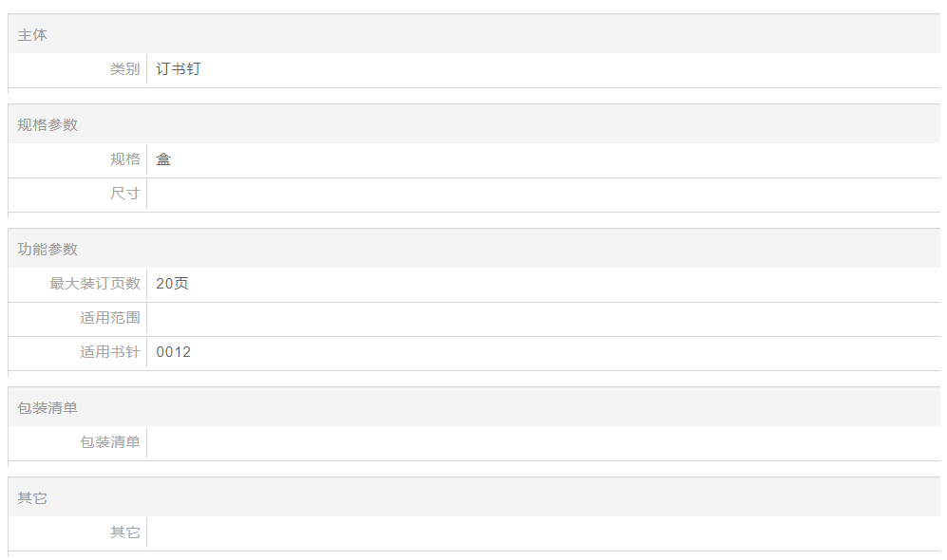This screenshot has height=560, width=947.
Task: Click the right-aligned 其它 row label
Action: coord(124,532)
